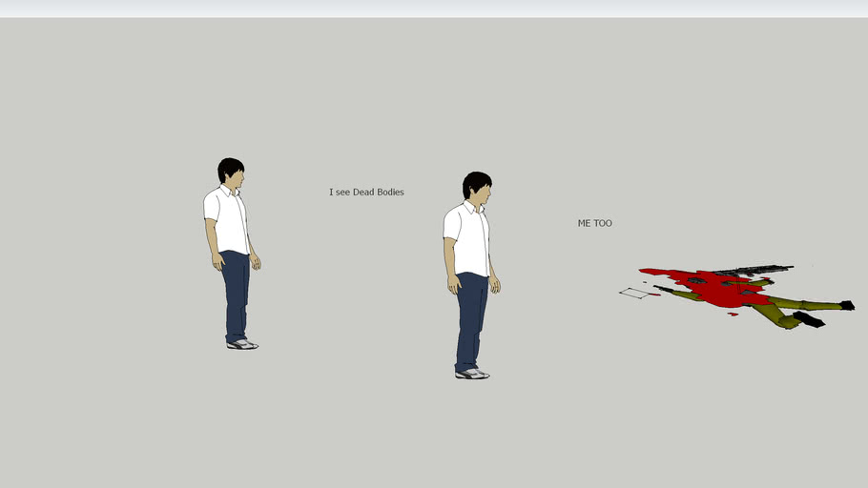Select the middle man's black hair
This screenshot has width=868, height=488.
tap(475, 180)
